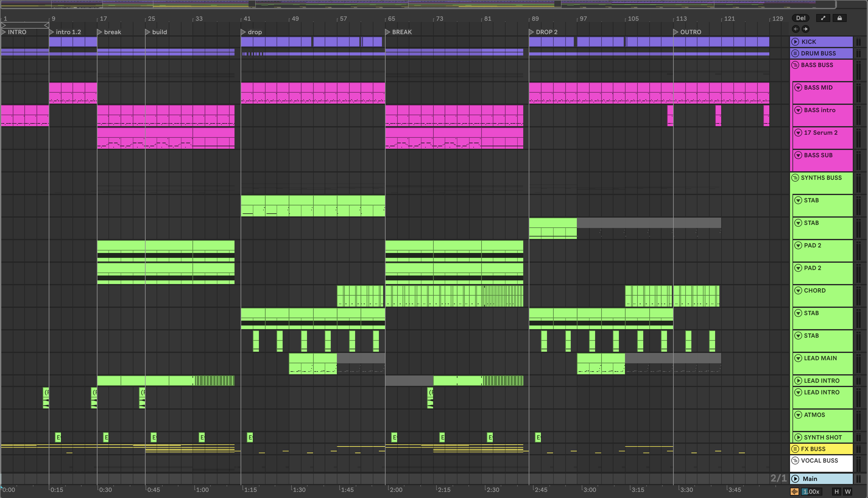Adjust the 1.00x zoom field
This screenshot has height=498, width=868.
(811, 492)
